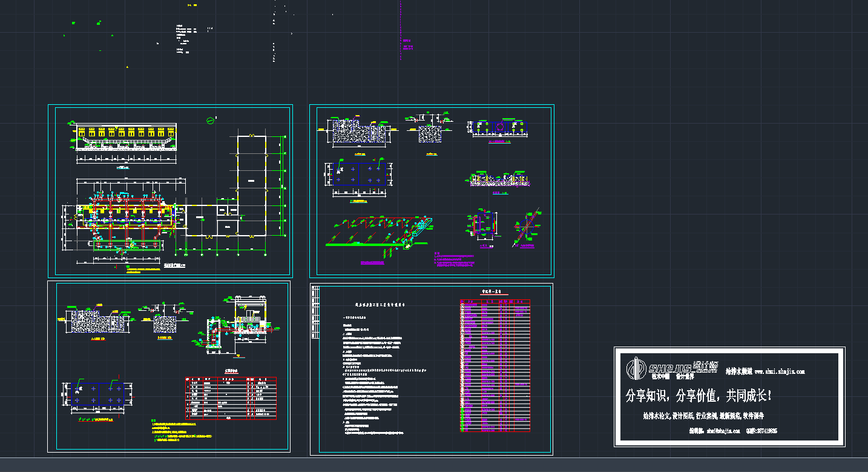Select the QQ群 number text in the banner

(x=762, y=431)
